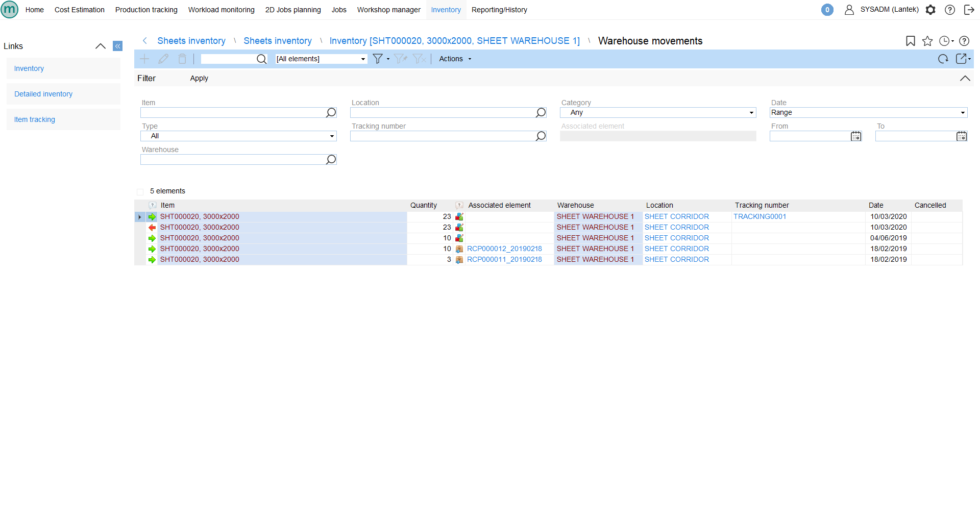
Task: Open the [All elements] view dropdown
Action: coord(321,59)
